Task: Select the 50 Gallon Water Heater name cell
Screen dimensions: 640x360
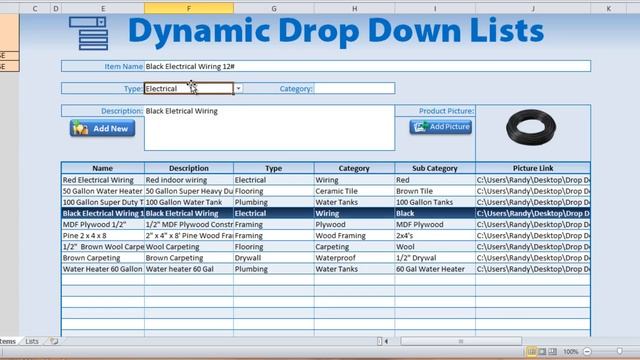Action: (x=102, y=191)
